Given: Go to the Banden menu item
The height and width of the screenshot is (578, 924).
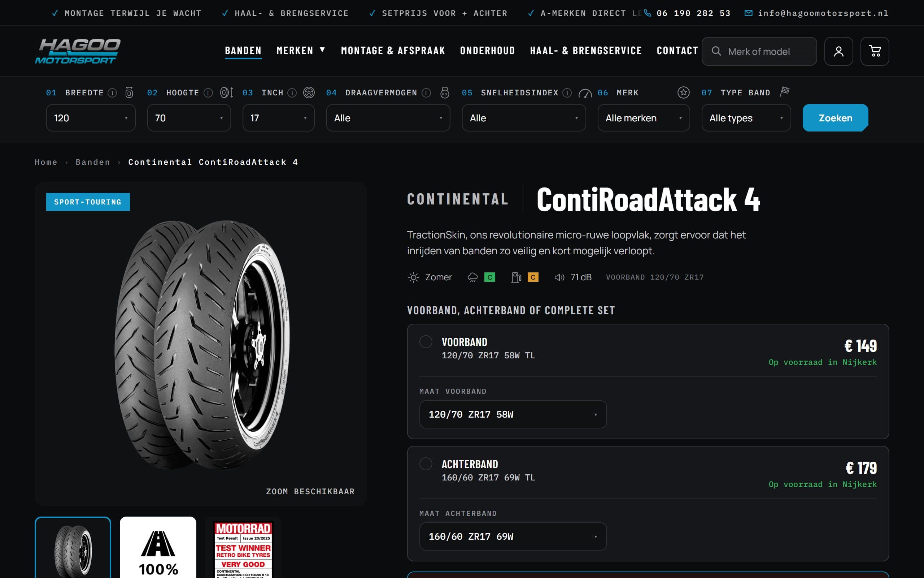Looking at the screenshot, I should (243, 51).
